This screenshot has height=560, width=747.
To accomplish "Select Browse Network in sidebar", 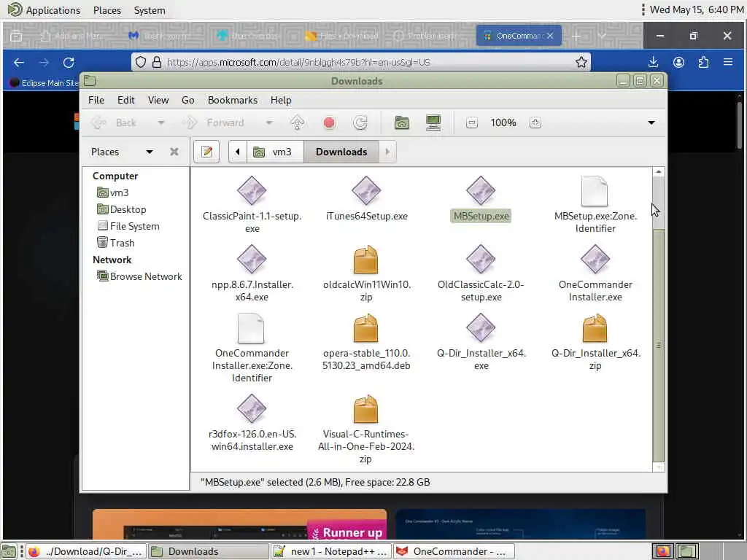I will point(139,276).
